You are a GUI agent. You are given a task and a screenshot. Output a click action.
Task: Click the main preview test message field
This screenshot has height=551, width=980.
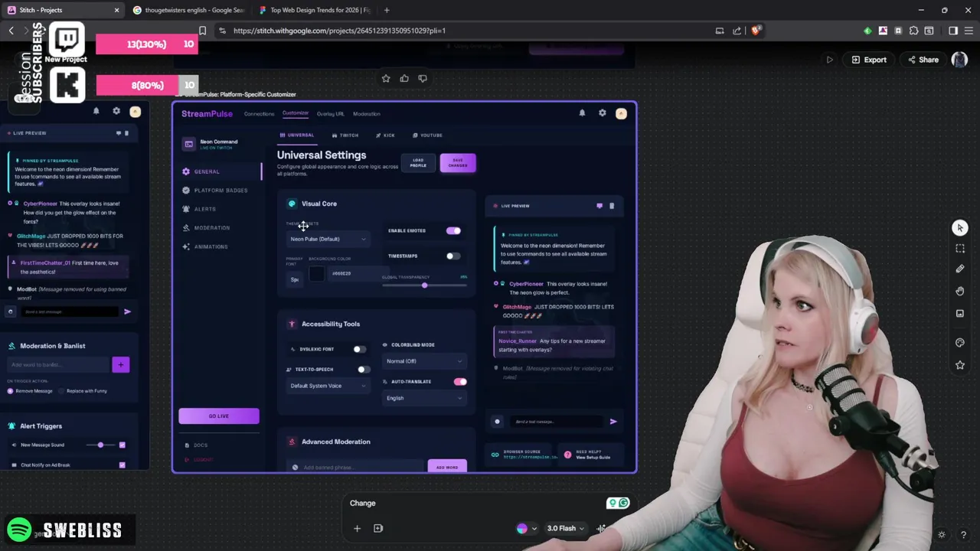[x=557, y=422]
